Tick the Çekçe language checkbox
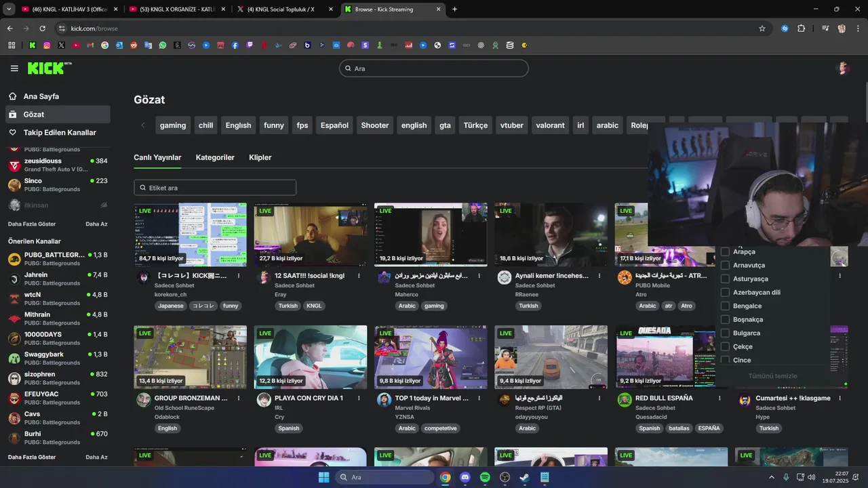Viewport: 868px width, 488px height. 725,346
